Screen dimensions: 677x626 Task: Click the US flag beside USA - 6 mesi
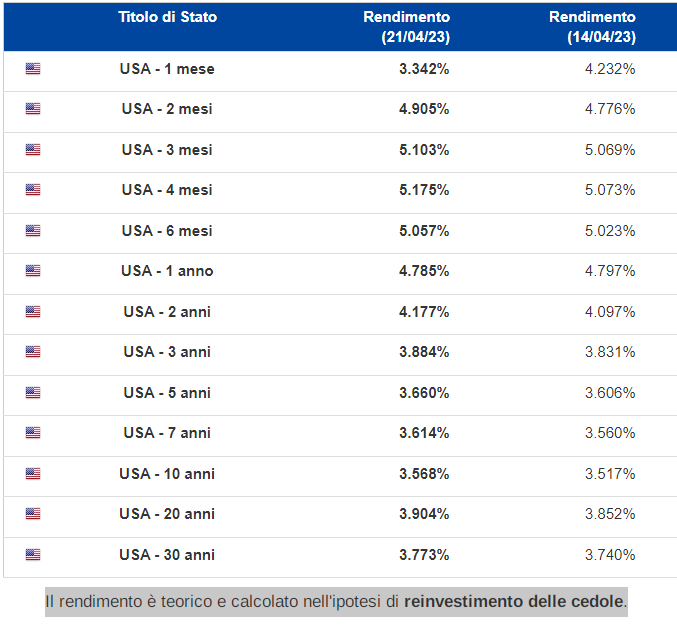pos(33,231)
